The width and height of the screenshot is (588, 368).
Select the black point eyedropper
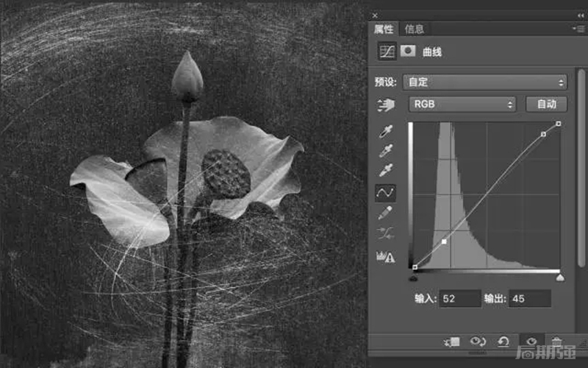(x=385, y=132)
